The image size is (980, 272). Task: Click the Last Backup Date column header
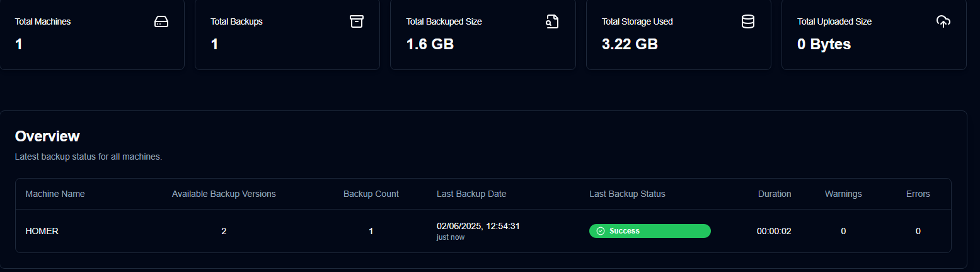[x=471, y=194]
